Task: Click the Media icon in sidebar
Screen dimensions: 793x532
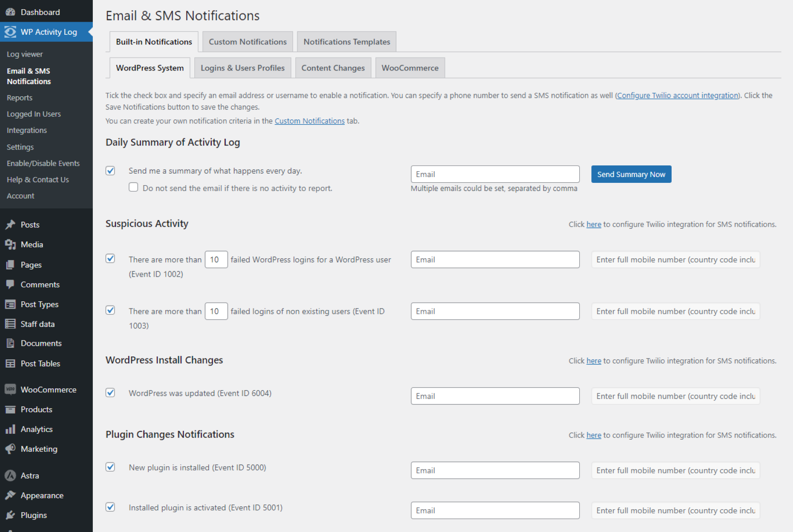Action: [10, 245]
